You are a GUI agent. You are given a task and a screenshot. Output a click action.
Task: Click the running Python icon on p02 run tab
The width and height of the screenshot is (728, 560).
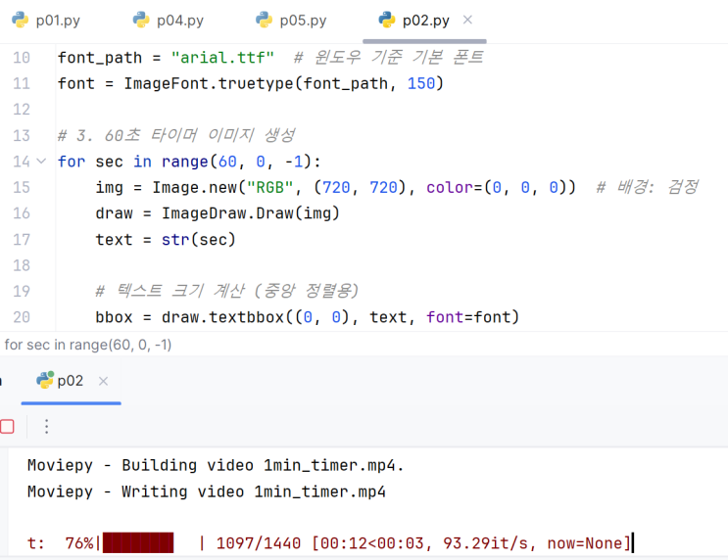point(45,380)
